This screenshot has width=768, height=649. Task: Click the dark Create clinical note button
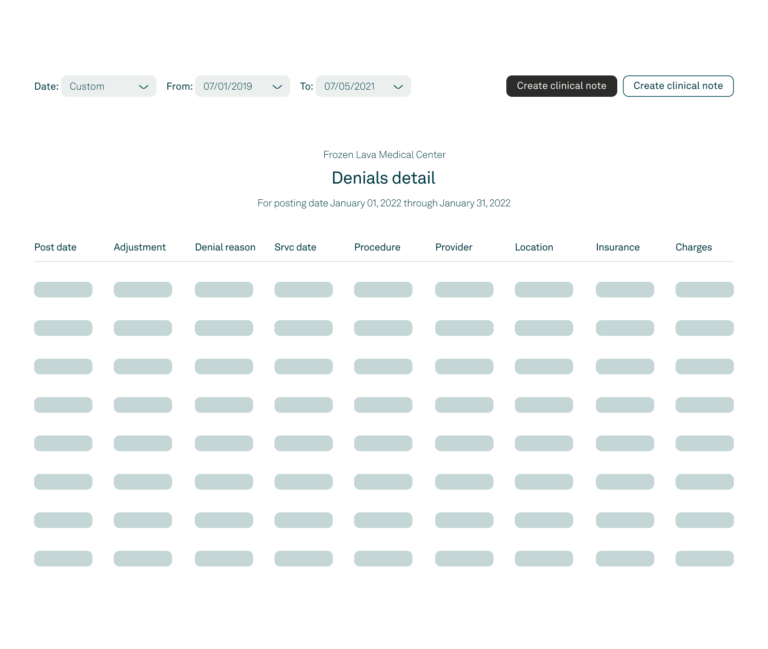click(561, 86)
